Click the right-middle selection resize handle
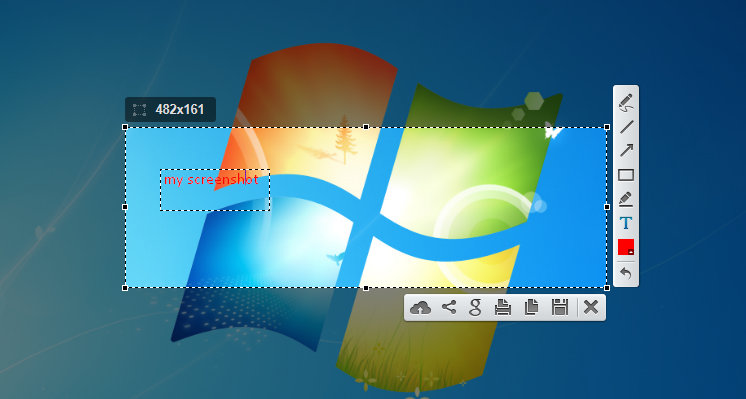This screenshot has height=399, width=746. 607,207
